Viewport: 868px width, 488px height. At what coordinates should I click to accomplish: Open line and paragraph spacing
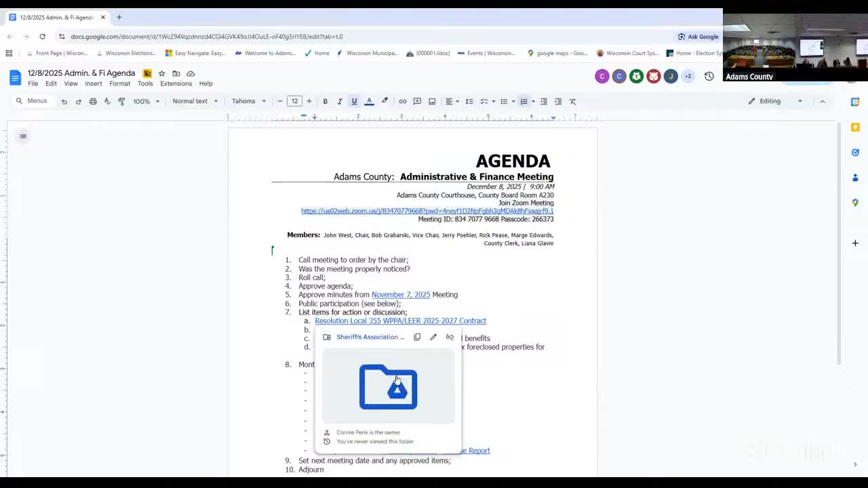click(x=469, y=102)
